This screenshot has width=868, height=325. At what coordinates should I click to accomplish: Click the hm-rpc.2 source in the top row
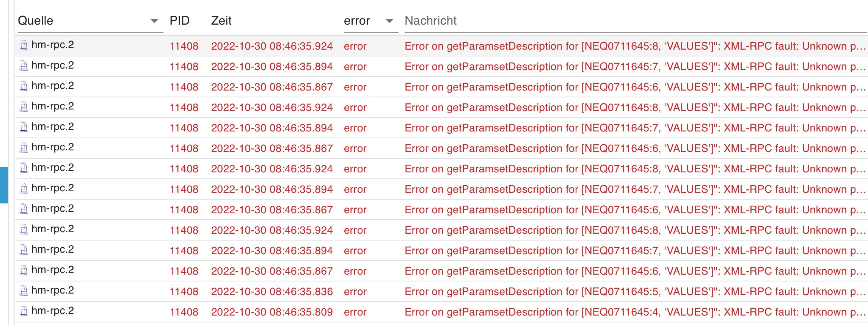pyautogui.click(x=53, y=45)
